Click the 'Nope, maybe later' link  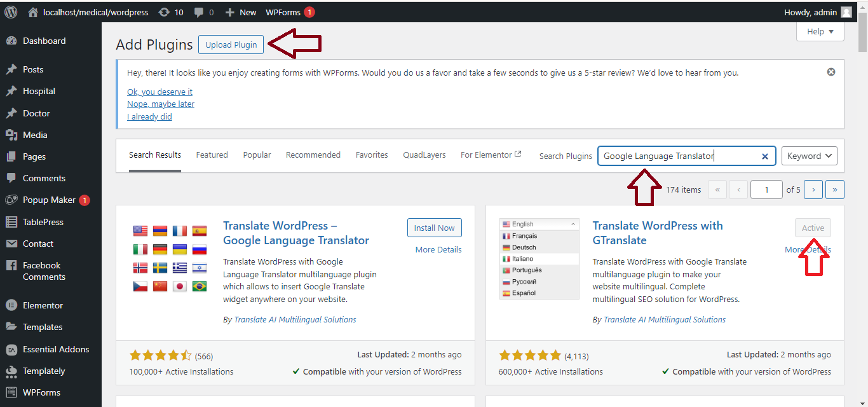(161, 104)
